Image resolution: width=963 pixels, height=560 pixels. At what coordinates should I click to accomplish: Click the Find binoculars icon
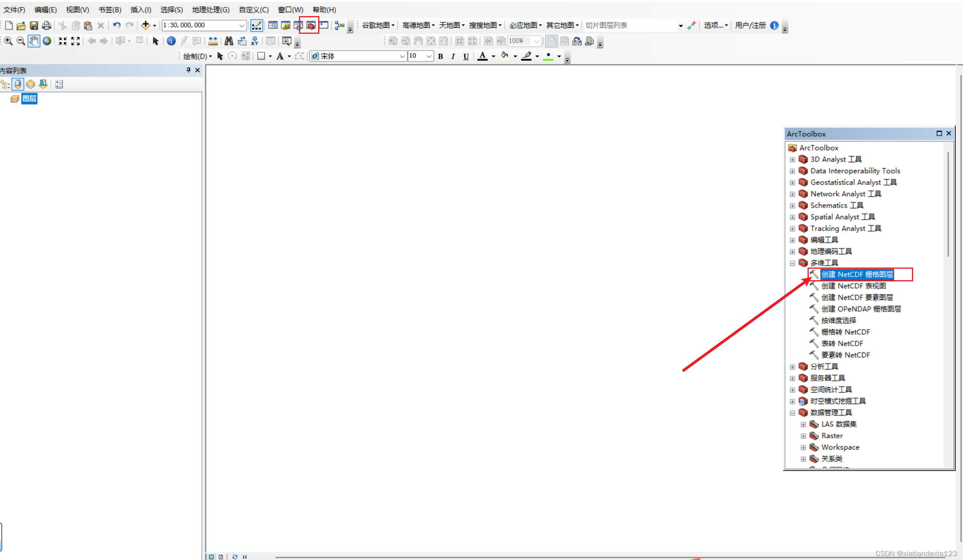(229, 41)
